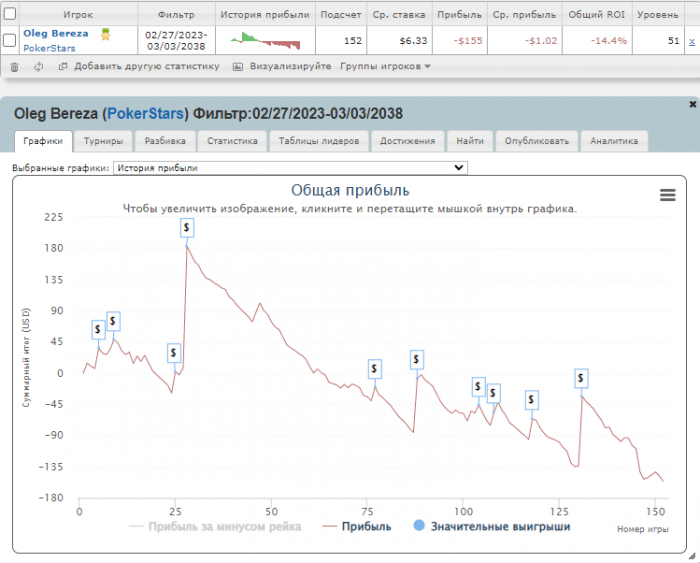Screen dimensions: 700x563
Task: Click the 02/27/2023-03/03/2038 filter cell
Action: (176, 41)
